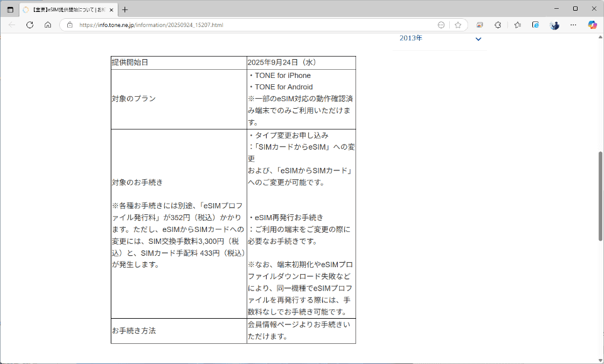
Task: Minimize the browser window
Action: tap(556, 8)
